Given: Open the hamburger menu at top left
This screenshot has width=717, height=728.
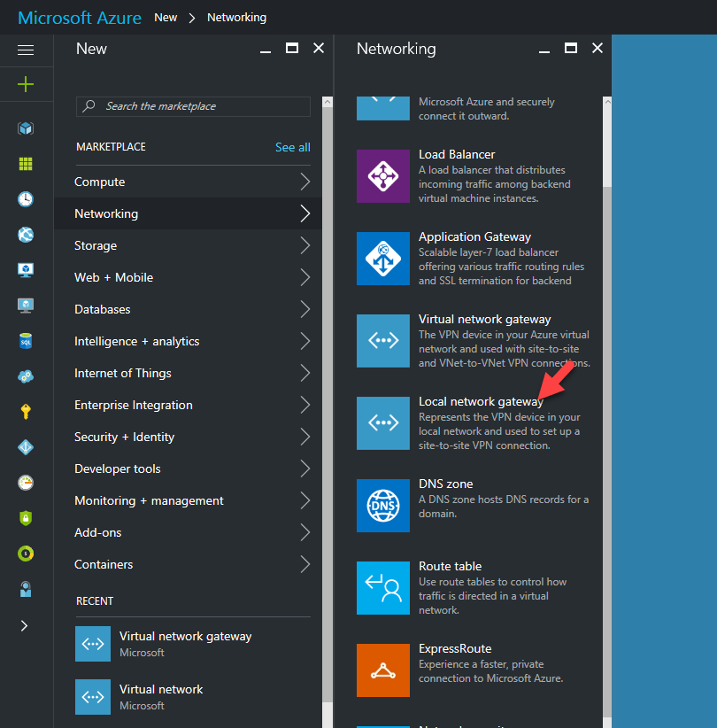Looking at the screenshot, I should (25, 50).
